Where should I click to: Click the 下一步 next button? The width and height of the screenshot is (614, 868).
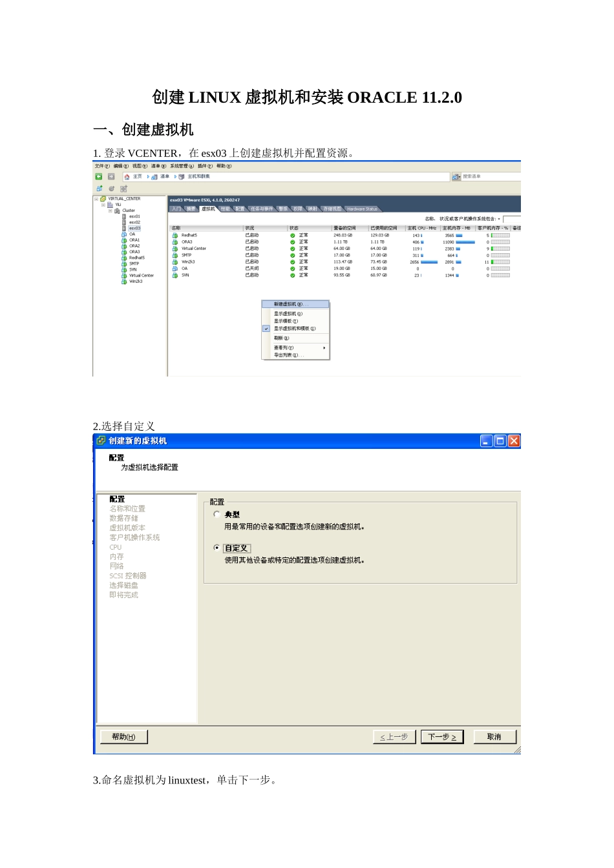442,737
